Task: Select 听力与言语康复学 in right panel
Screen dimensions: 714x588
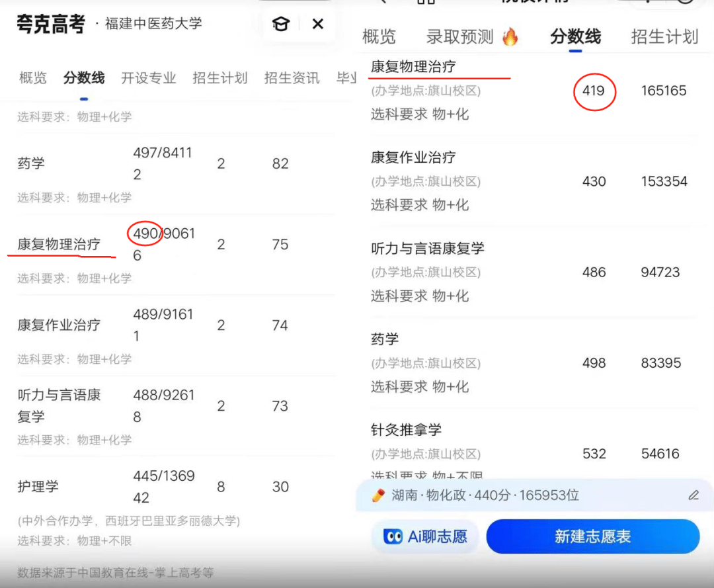Action: click(427, 248)
